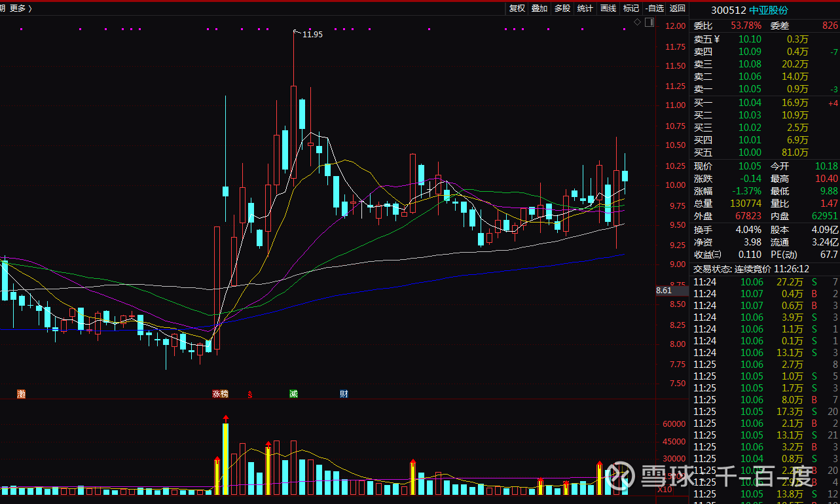This screenshot has height=504, width=840.
Task: Click the 总量 130774 field
Action: click(x=727, y=204)
